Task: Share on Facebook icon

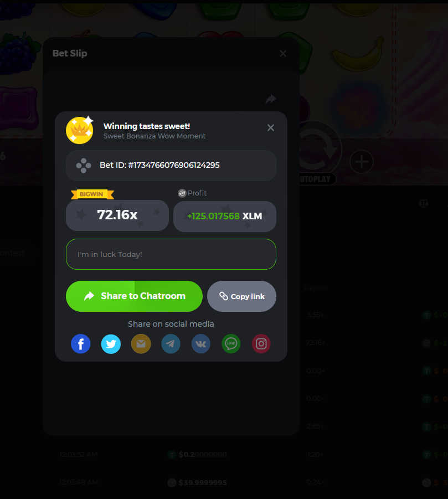Action: point(80,344)
